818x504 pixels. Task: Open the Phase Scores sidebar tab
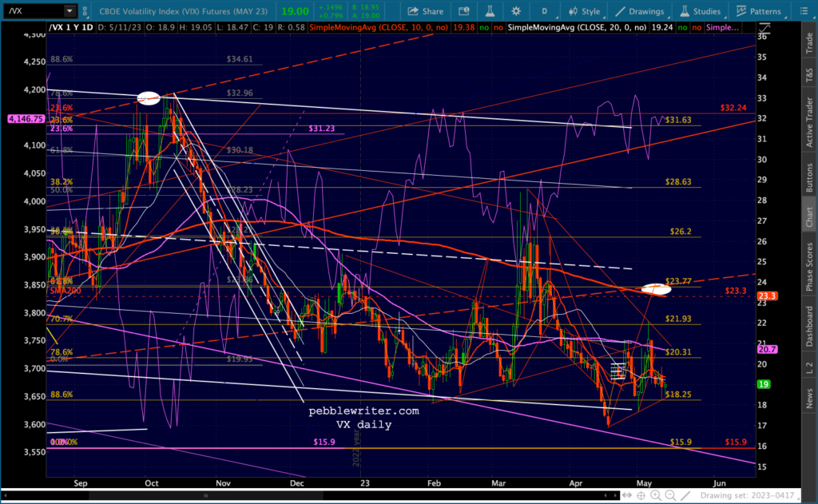809,267
